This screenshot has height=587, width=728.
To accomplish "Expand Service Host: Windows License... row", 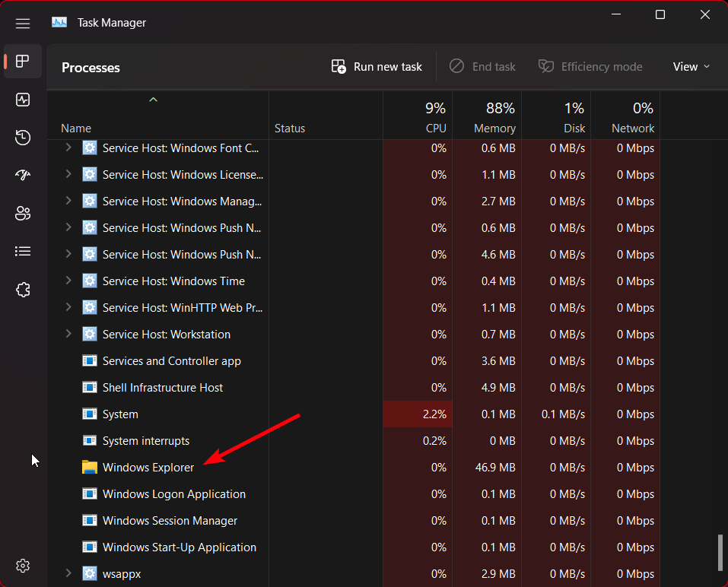I will click(68, 174).
